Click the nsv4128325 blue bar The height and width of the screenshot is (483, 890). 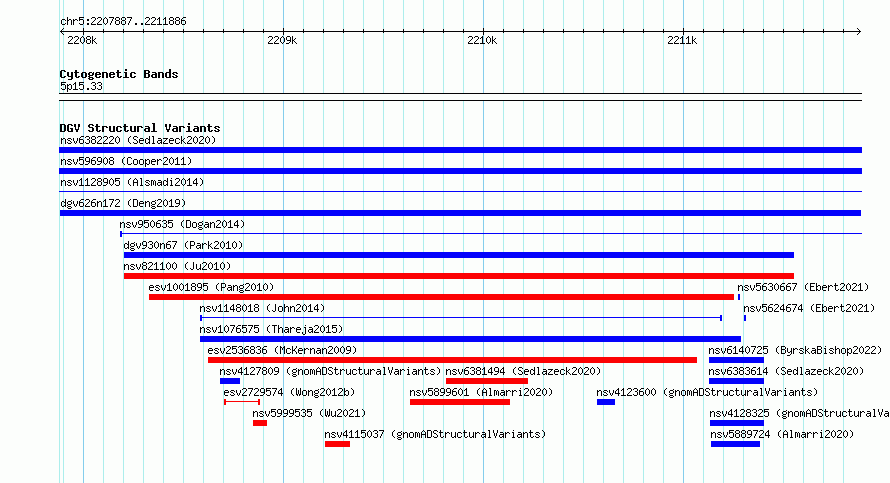pos(737,423)
